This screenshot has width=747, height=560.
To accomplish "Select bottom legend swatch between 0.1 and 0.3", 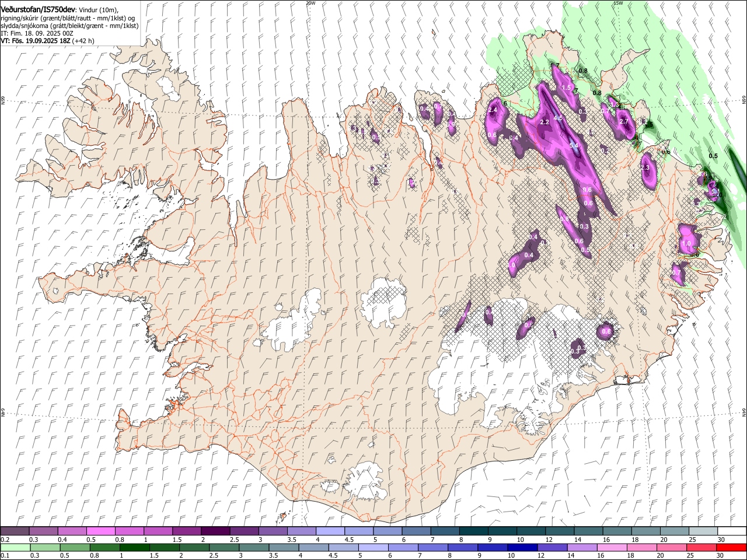I will (15, 547).
